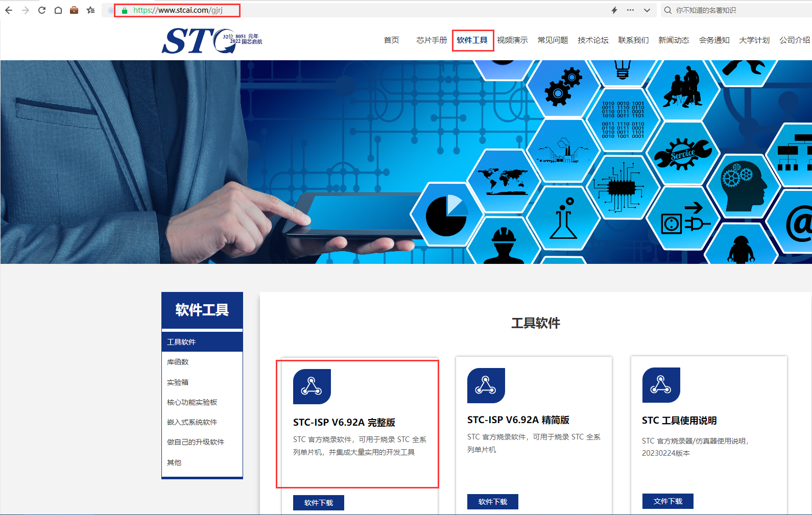The width and height of the screenshot is (812, 515).
Task: Click the 20230224版本 description text
Action: 695,447
